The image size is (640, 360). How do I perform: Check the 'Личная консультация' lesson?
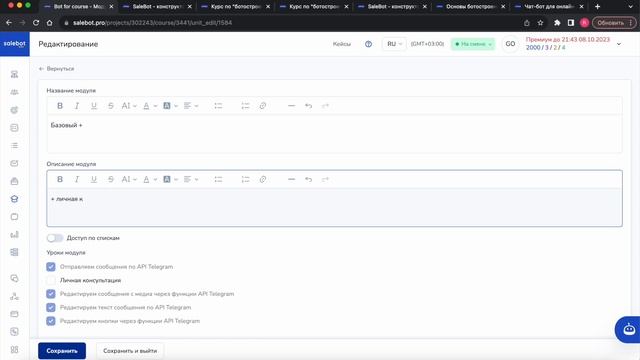pyautogui.click(x=51, y=280)
